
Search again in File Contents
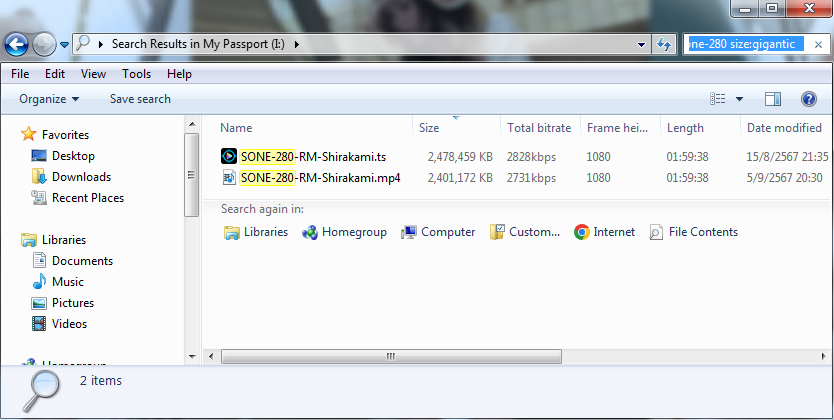694,232
